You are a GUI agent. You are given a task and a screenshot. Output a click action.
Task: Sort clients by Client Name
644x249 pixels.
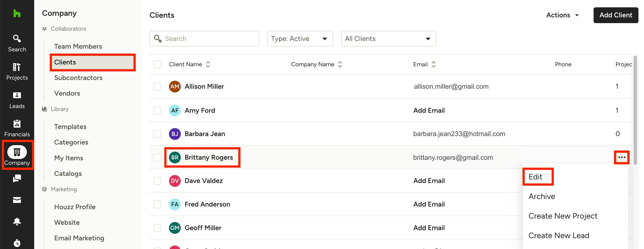coord(208,64)
